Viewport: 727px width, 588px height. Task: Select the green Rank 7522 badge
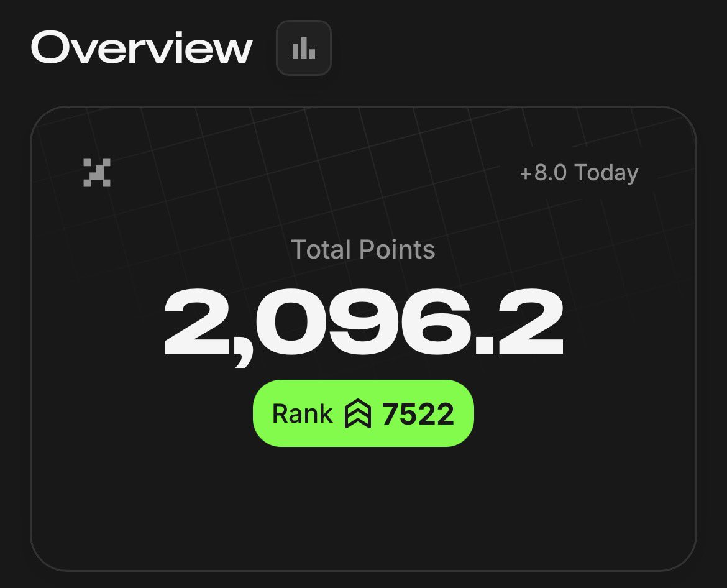pos(363,413)
